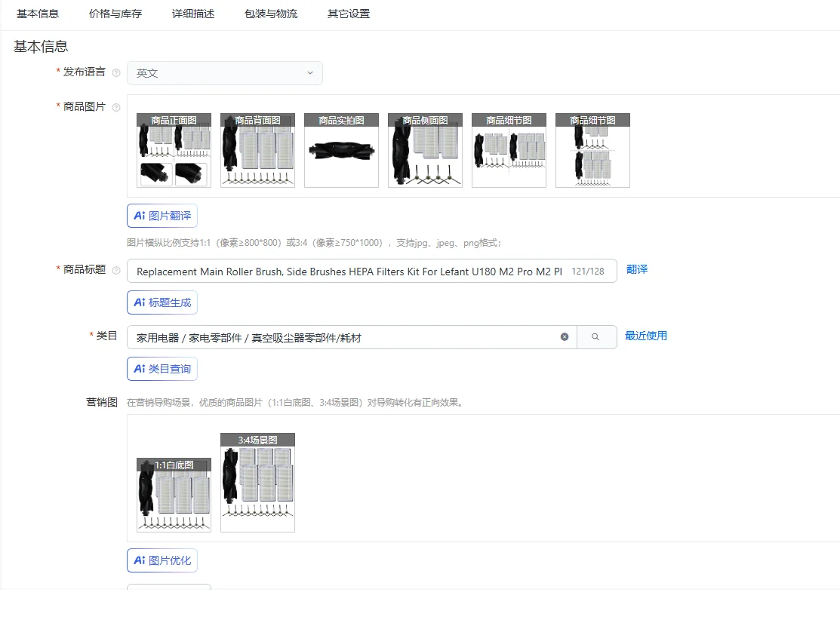Open the 发布语言 language dropdown
Image resolution: width=840 pixels, height=623 pixels.
coord(224,73)
